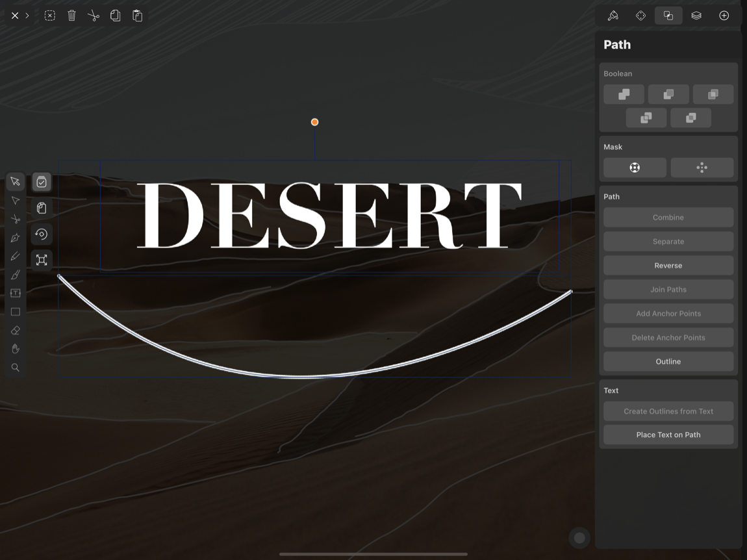The height and width of the screenshot is (560, 747).
Task: Select the Hand pan tool
Action: (15, 349)
